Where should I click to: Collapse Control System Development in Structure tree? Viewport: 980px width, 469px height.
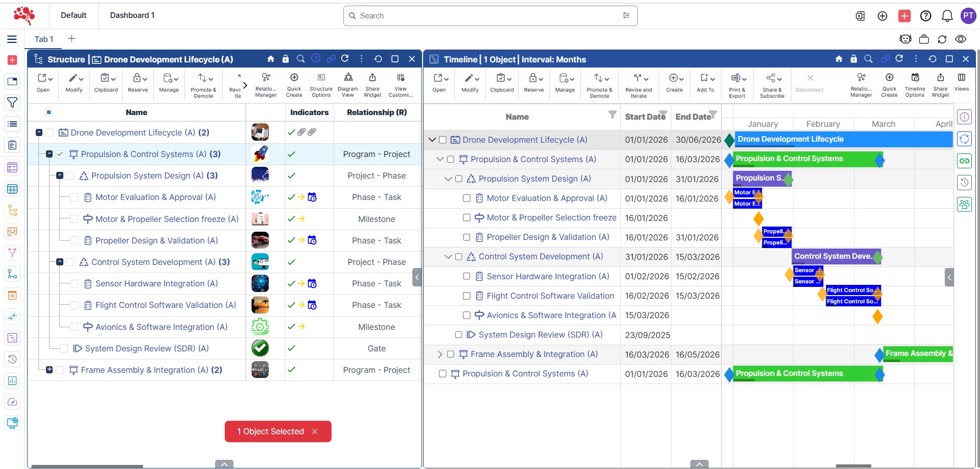tap(60, 262)
